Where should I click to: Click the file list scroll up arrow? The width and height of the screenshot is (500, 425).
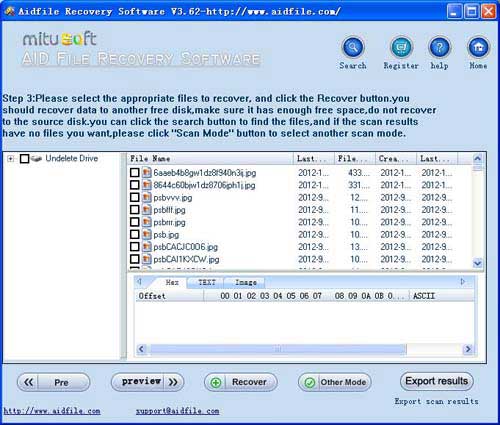coord(477,158)
